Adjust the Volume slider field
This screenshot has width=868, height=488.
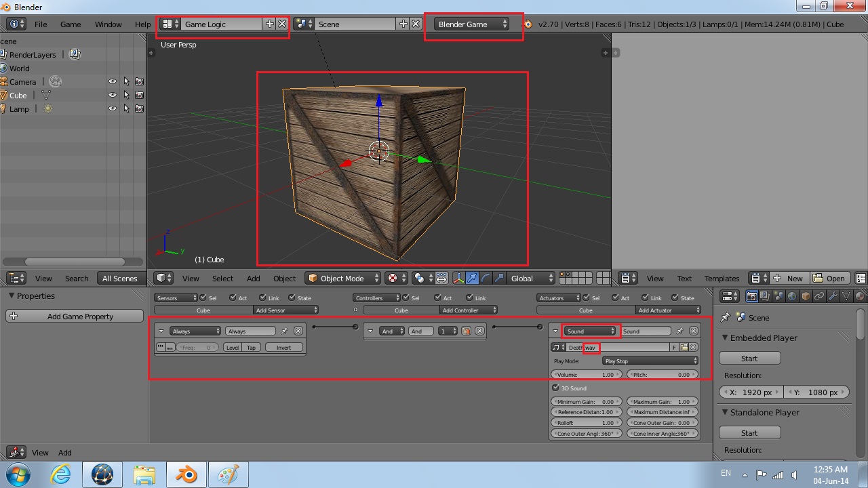point(587,374)
